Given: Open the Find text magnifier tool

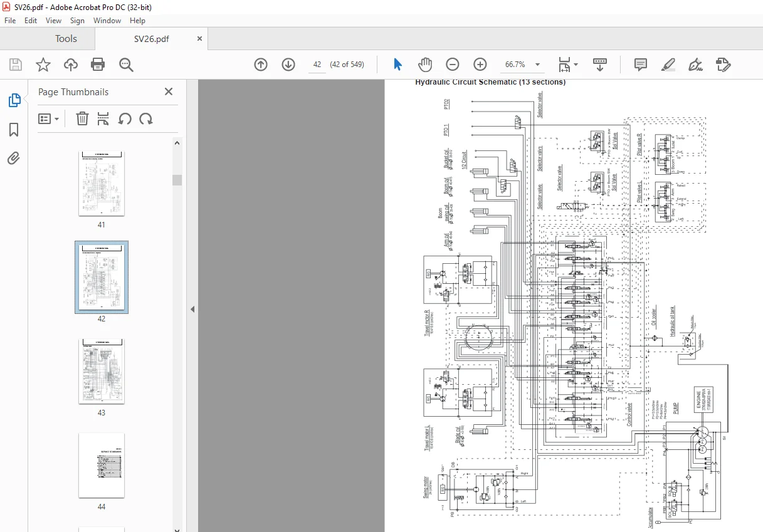Looking at the screenshot, I should point(126,65).
